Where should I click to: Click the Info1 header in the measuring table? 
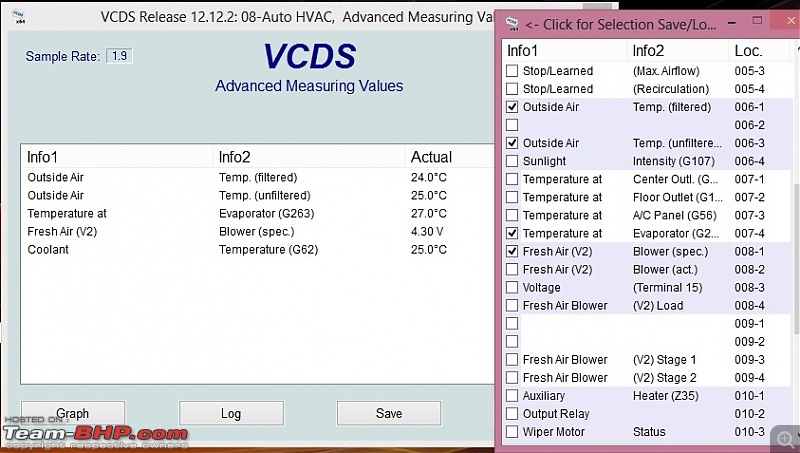tap(117, 157)
